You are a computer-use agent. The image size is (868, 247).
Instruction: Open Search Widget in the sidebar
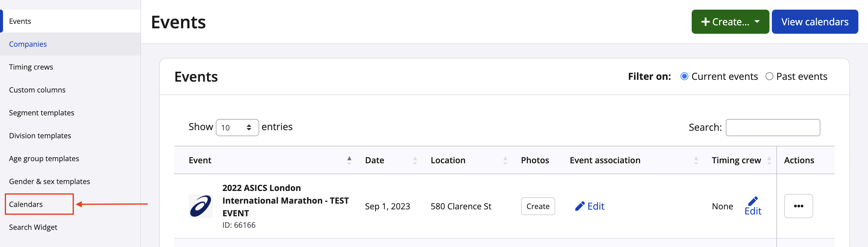33,227
